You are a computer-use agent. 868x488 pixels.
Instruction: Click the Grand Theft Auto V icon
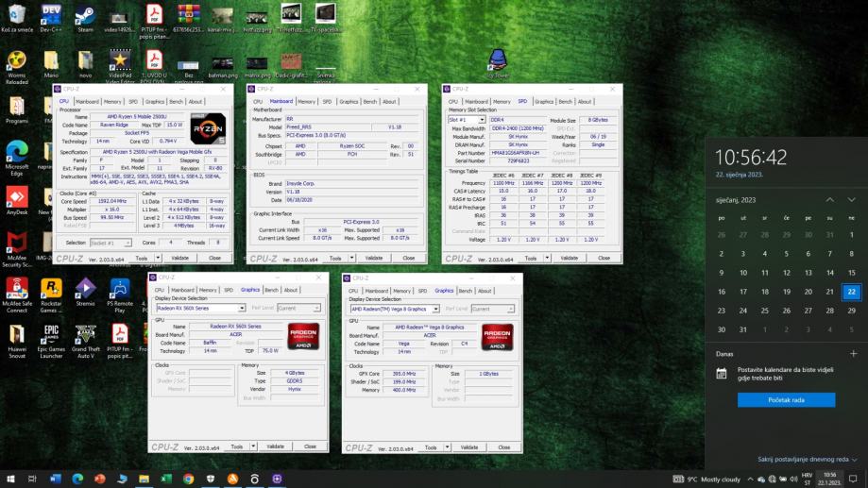pyautogui.click(x=85, y=334)
